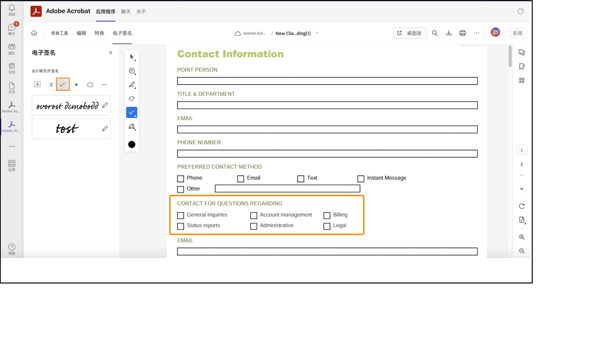
Task: Click the scroll up chevron
Action: [x=522, y=175]
